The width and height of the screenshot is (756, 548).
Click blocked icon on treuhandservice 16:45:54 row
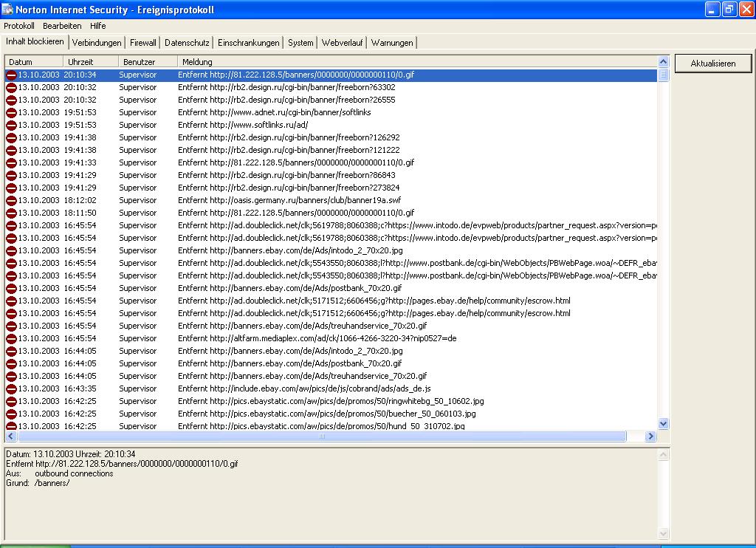(11, 326)
